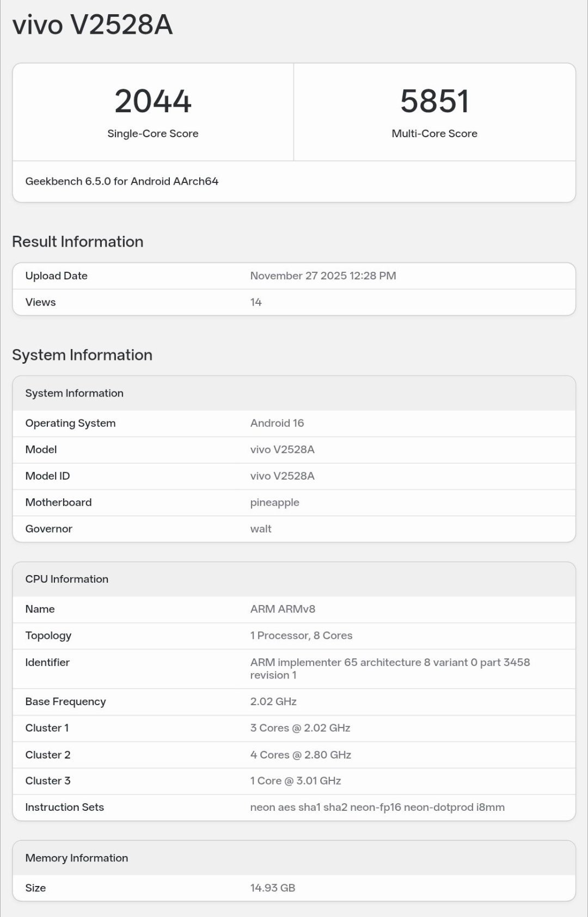Click the vivo V2528A page title
This screenshot has width=588, height=917.
pos(93,25)
